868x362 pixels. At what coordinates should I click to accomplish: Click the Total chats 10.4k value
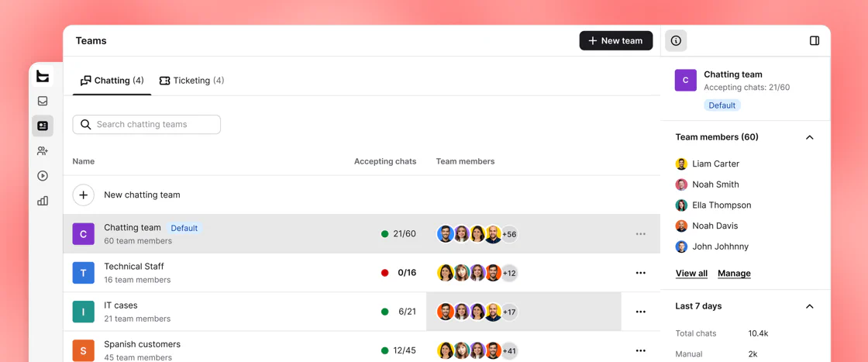pyautogui.click(x=759, y=333)
